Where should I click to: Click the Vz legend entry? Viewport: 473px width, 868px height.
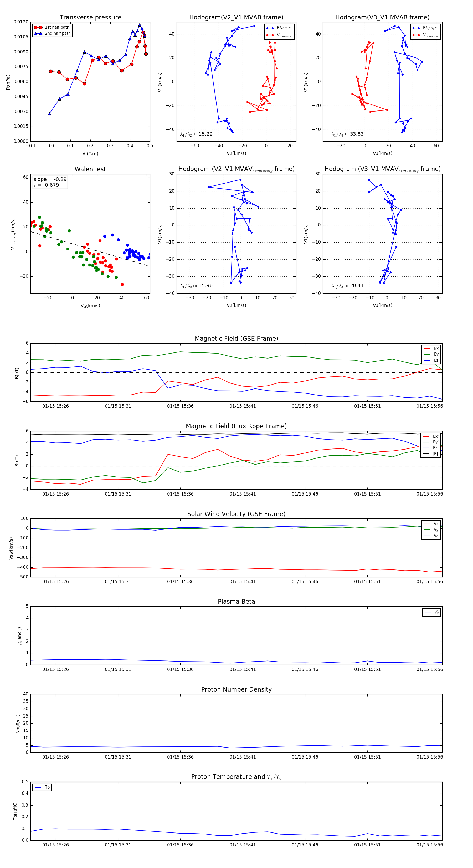click(x=431, y=536)
